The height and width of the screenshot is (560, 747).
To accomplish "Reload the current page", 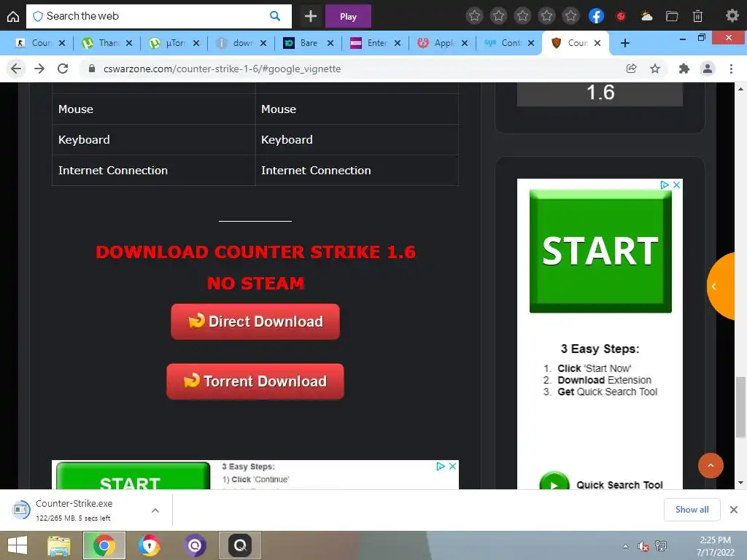I will [x=63, y=69].
